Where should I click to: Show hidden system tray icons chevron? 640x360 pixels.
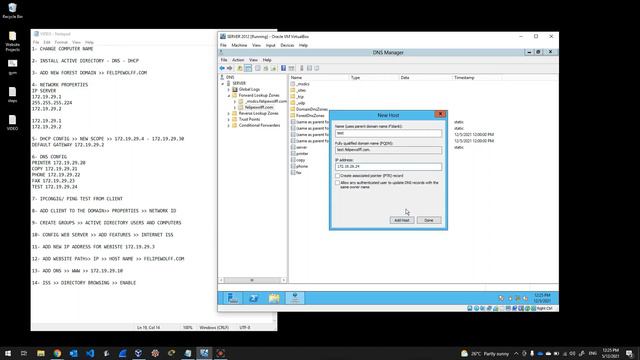coord(516,353)
